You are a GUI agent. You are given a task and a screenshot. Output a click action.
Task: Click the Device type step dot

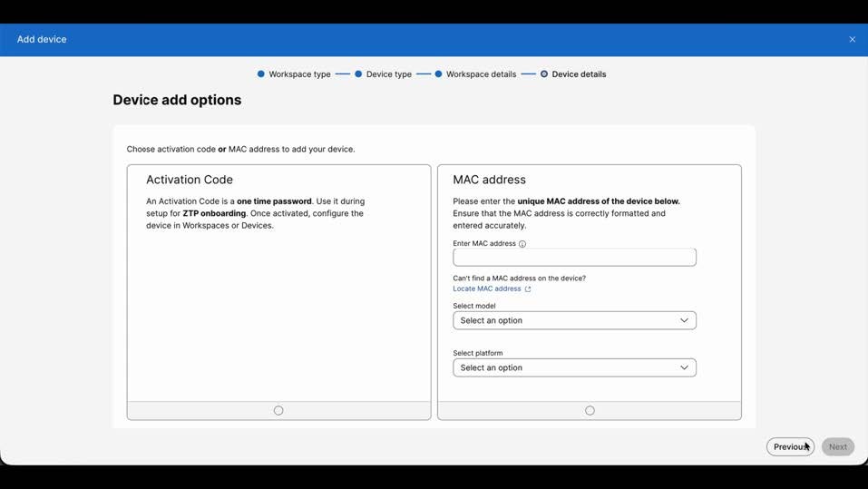pos(358,74)
